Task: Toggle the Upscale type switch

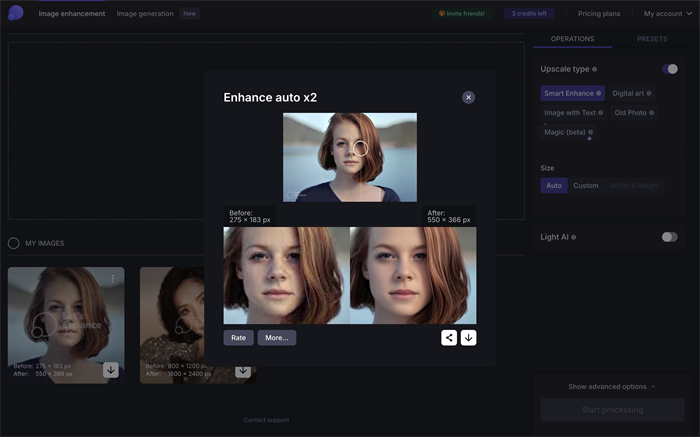Action: click(x=669, y=69)
